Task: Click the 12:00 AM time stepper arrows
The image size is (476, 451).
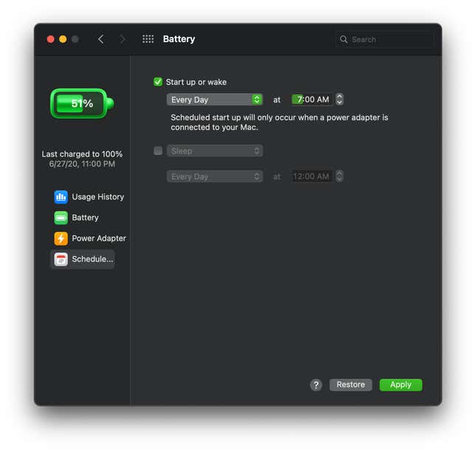Action: click(339, 176)
